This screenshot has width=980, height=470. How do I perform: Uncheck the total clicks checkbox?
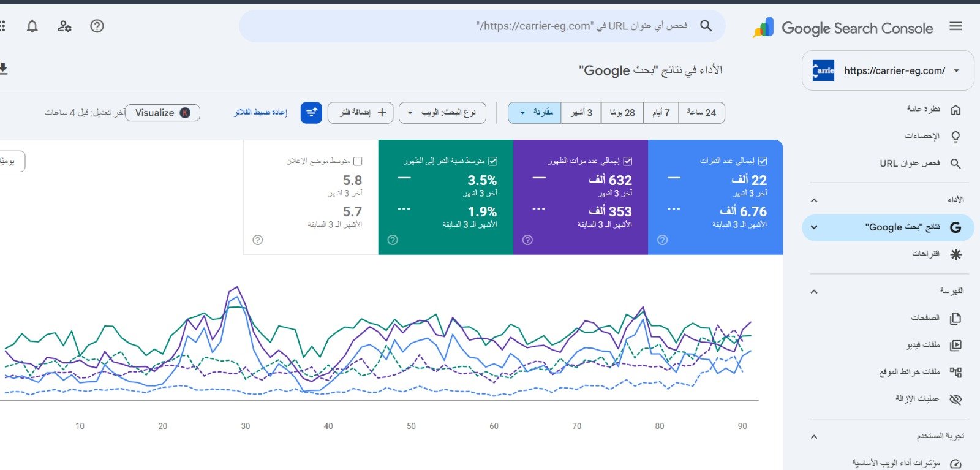pos(763,161)
